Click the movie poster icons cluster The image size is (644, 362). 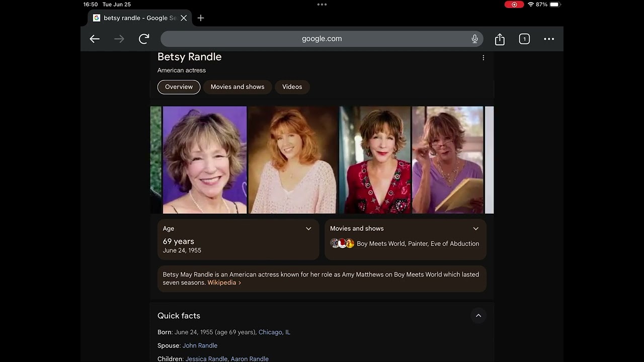click(342, 243)
